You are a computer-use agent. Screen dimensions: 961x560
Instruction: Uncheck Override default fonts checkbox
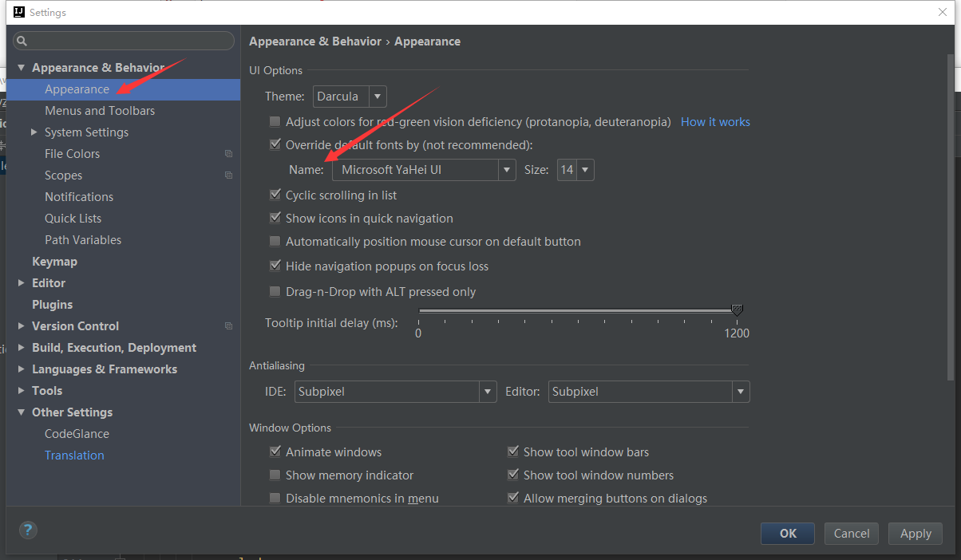[275, 145]
